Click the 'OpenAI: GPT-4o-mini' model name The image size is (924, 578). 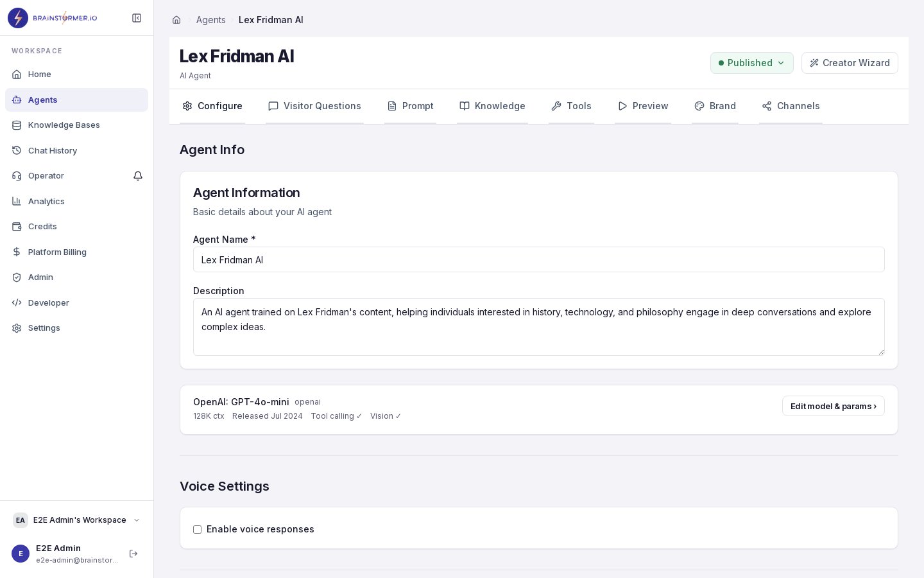[x=241, y=402]
